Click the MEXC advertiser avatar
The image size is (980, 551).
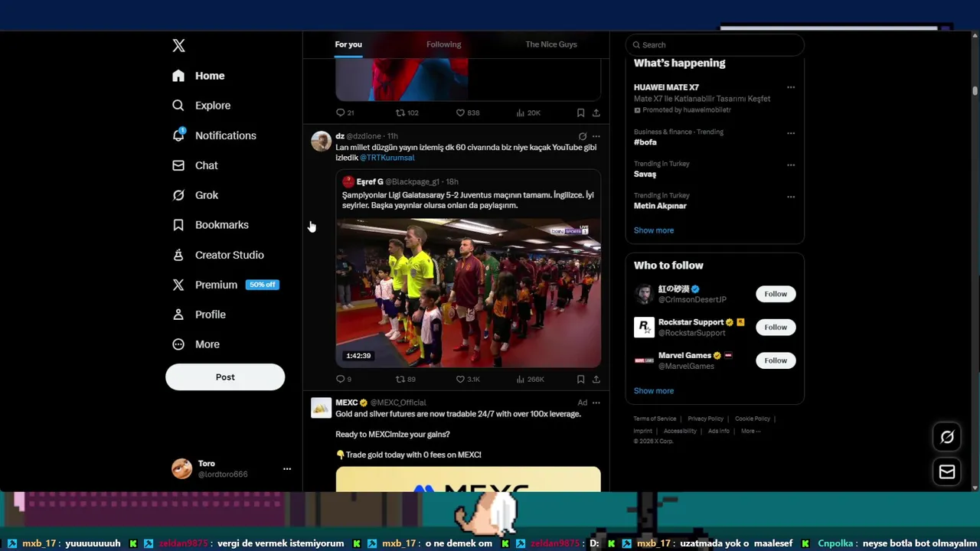click(321, 407)
